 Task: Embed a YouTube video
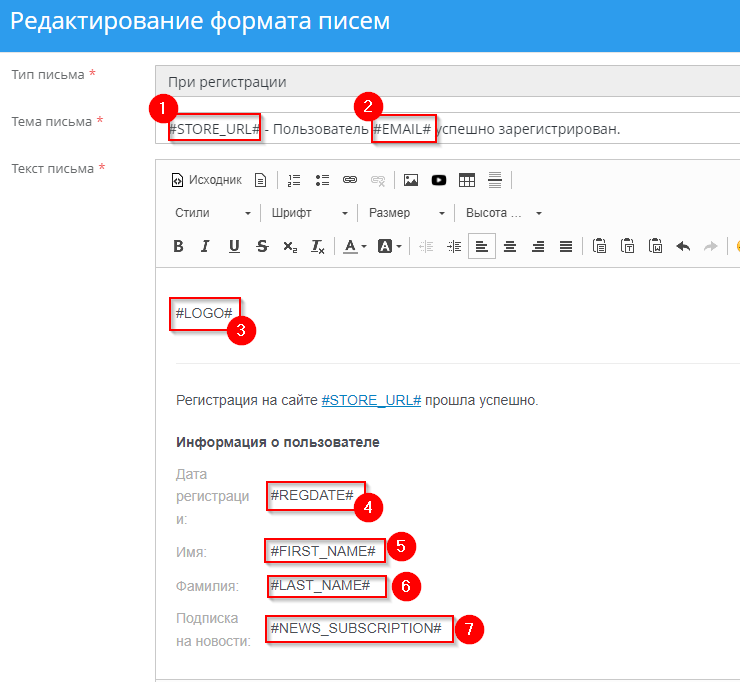(438, 180)
